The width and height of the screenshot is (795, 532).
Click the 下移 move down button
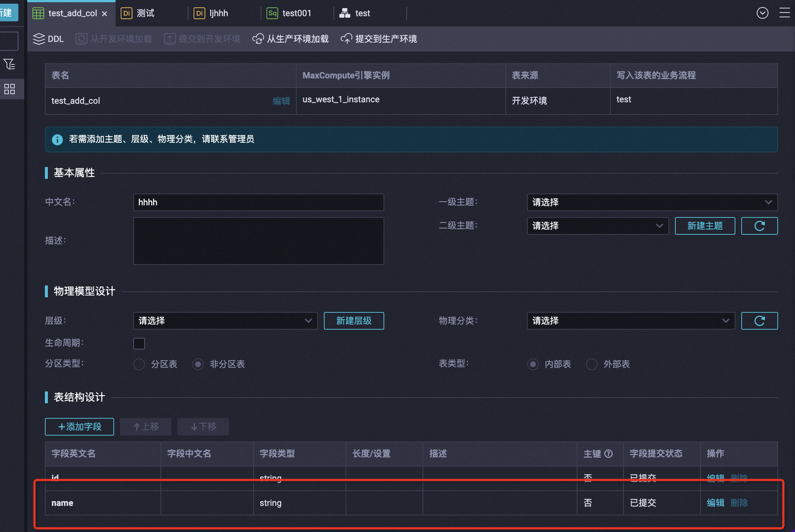(x=203, y=427)
